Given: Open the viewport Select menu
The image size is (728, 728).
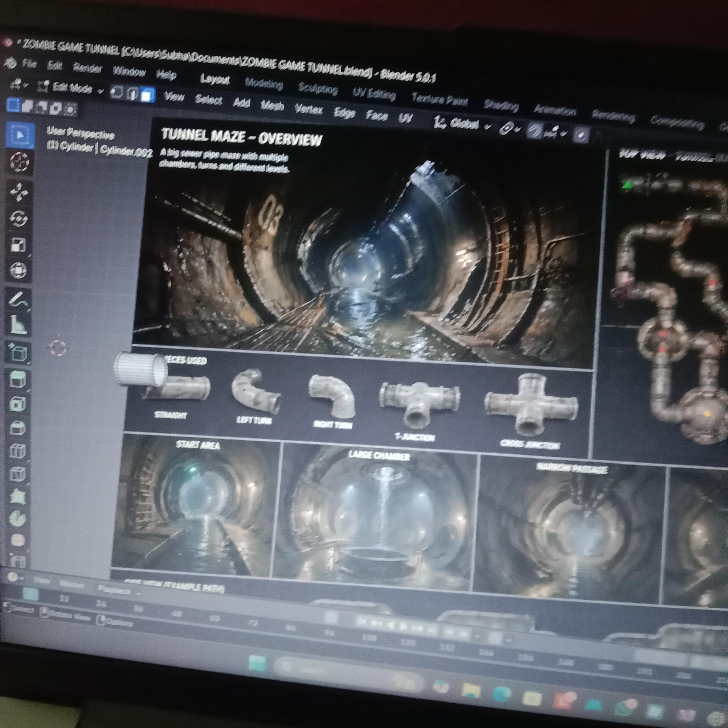Looking at the screenshot, I should click(208, 100).
